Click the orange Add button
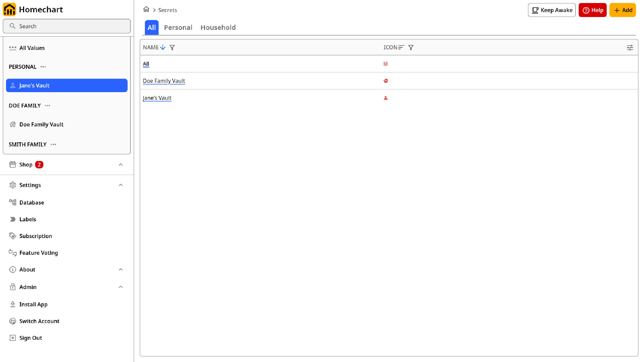This screenshot has height=362, width=644. coord(623,10)
